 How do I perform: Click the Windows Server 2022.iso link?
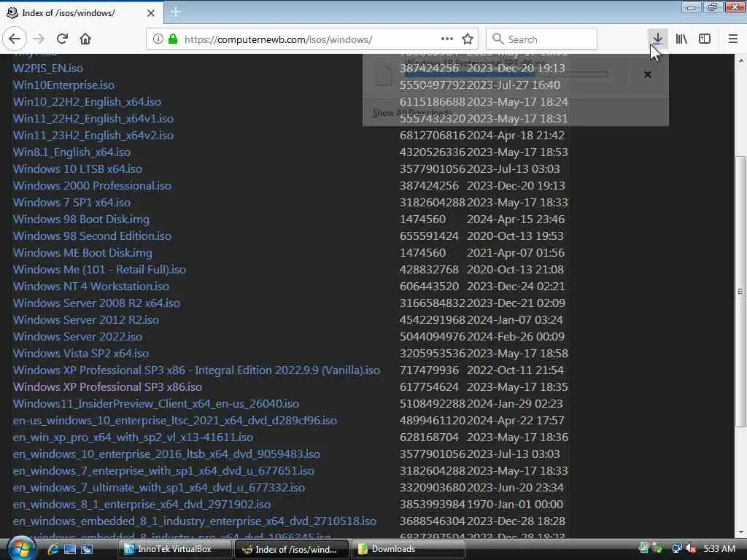(77, 336)
